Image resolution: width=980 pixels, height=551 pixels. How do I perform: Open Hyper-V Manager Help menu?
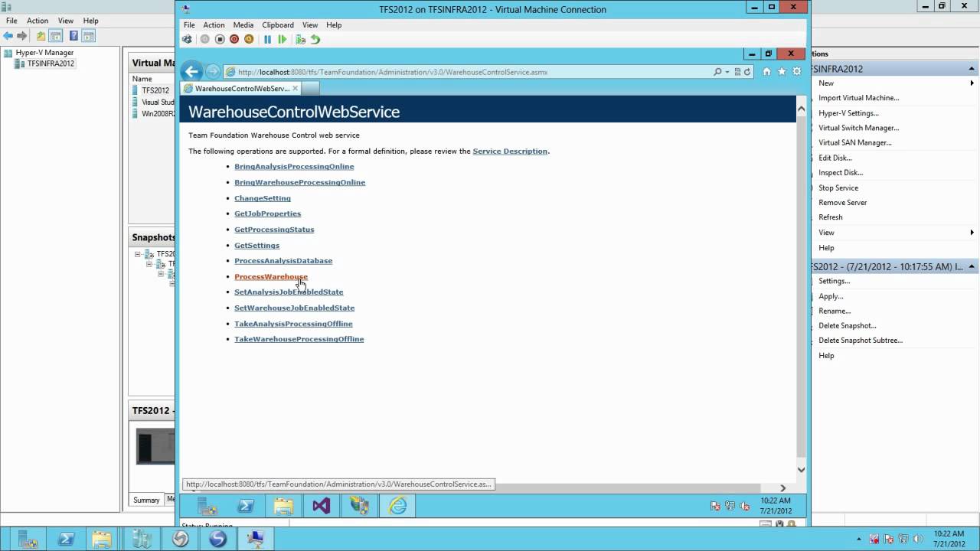[x=90, y=21]
